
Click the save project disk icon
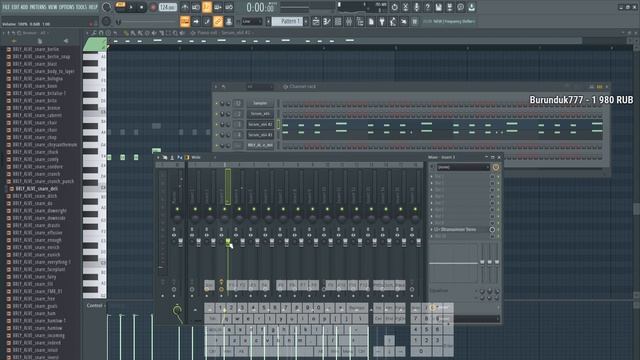(x=438, y=7)
